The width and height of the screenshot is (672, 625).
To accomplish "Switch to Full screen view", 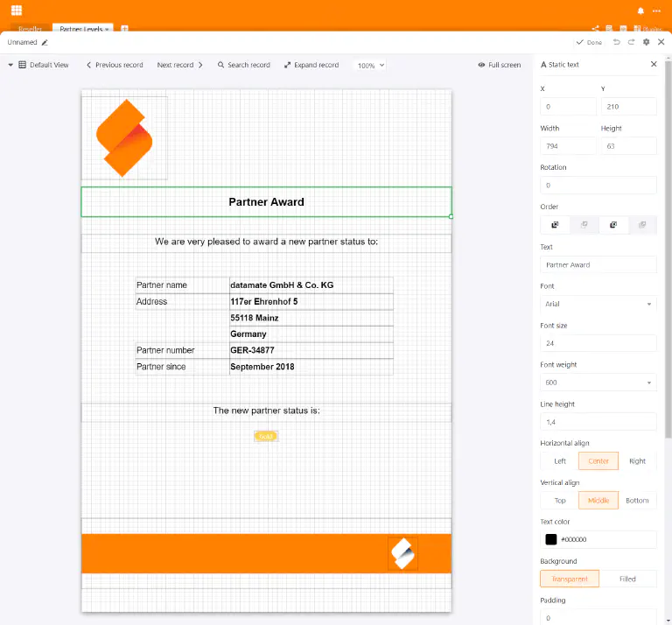I will [500, 65].
